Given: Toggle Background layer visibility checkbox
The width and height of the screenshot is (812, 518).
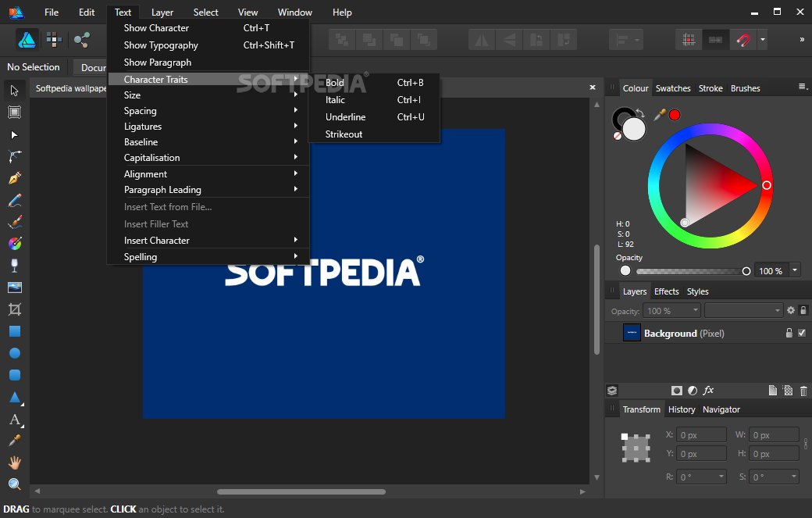Looking at the screenshot, I should pyautogui.click(x=802, y=333).
